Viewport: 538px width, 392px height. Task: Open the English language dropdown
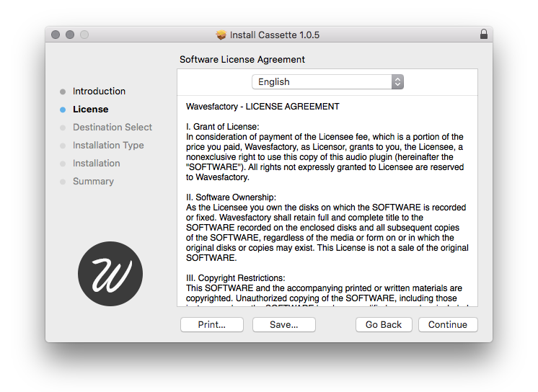pyautogui.click(x=327, y=82)
